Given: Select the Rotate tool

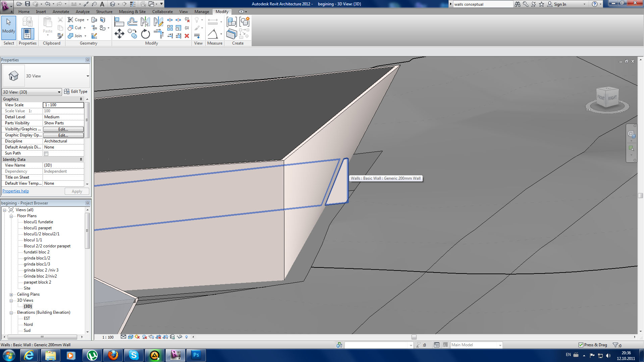Looking at the screenshot, I should click(x=145, y=34).
